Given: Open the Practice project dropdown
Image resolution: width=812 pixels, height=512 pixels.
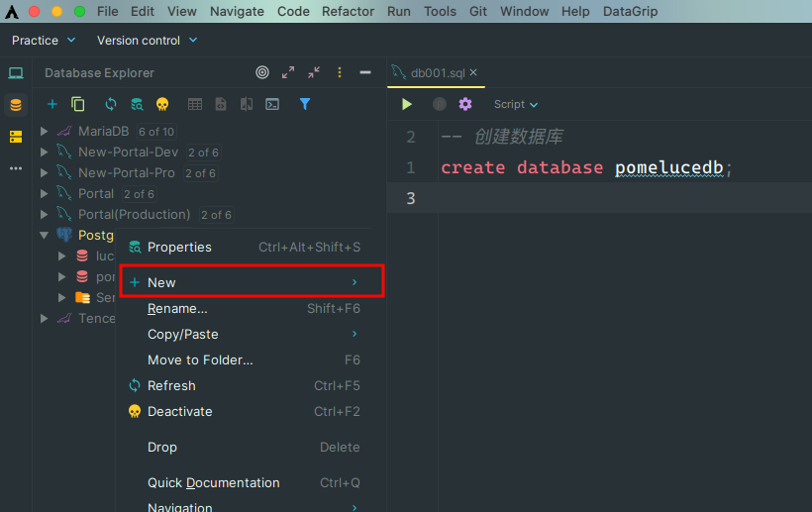Looking at the screenshot, I should [x=44, y=41].
